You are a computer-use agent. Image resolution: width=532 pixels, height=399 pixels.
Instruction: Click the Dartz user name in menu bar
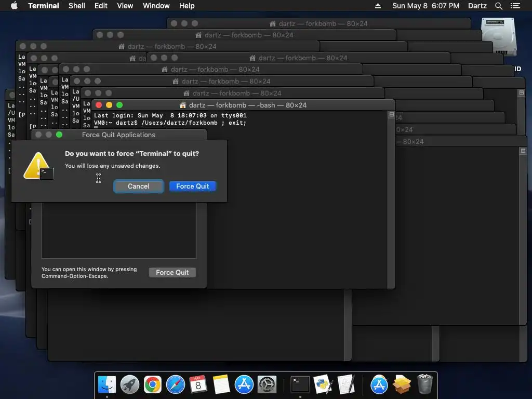tap(477, 6)
